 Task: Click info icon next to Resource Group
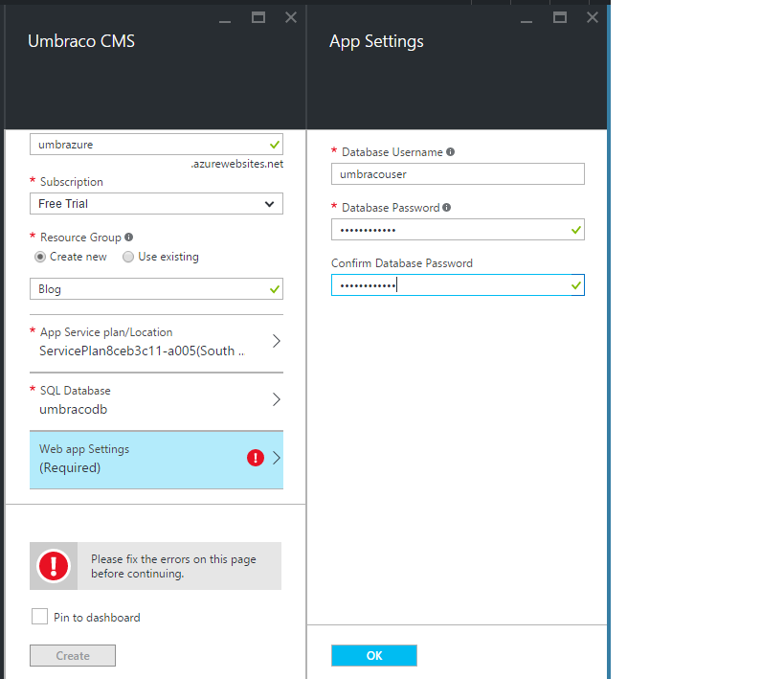click(128, 238)
